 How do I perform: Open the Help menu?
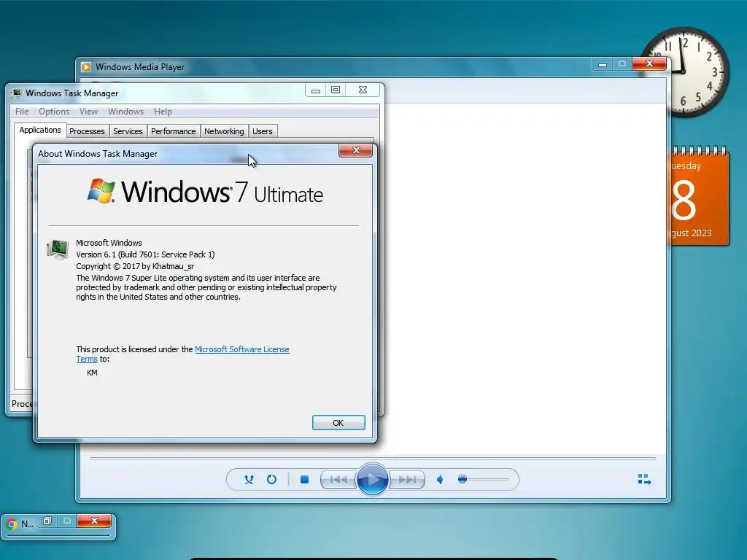pos(163,112)
